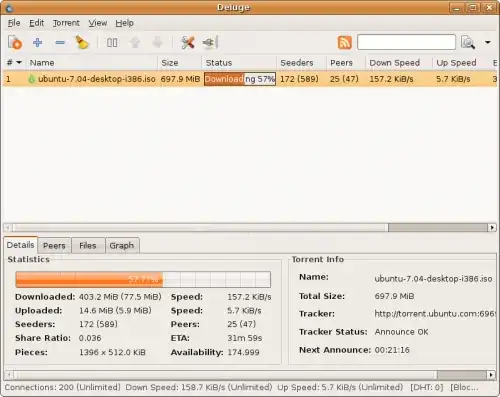
Task: Click the tracker URL http://torrent.ubuntu.com
Action: pos(435,314)
